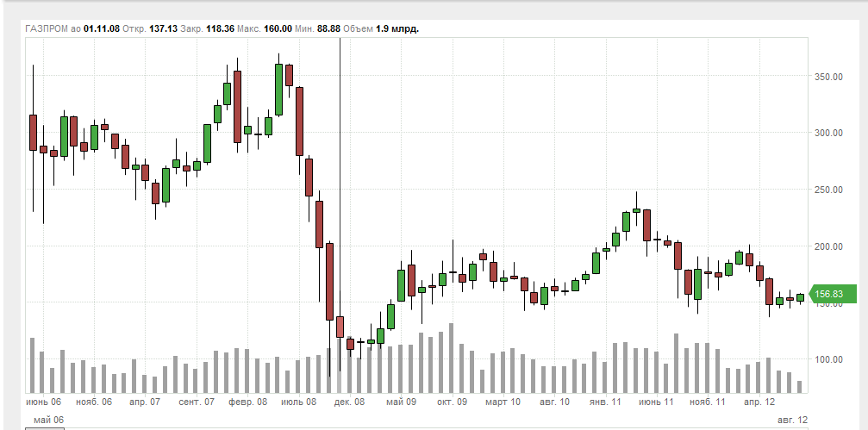This screenshot has height=430, width=868.
Task: Click the Мин. label in chart header
Action: point(304,28)
